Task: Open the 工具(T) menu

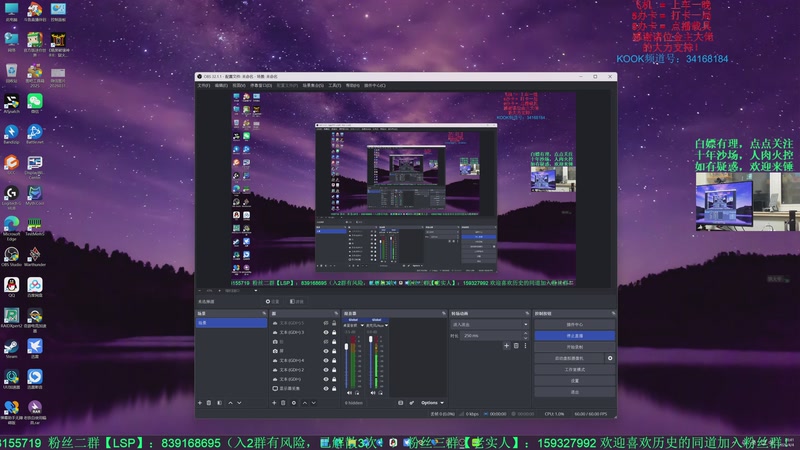Action: pyautogui.click(x=335, y=86)
